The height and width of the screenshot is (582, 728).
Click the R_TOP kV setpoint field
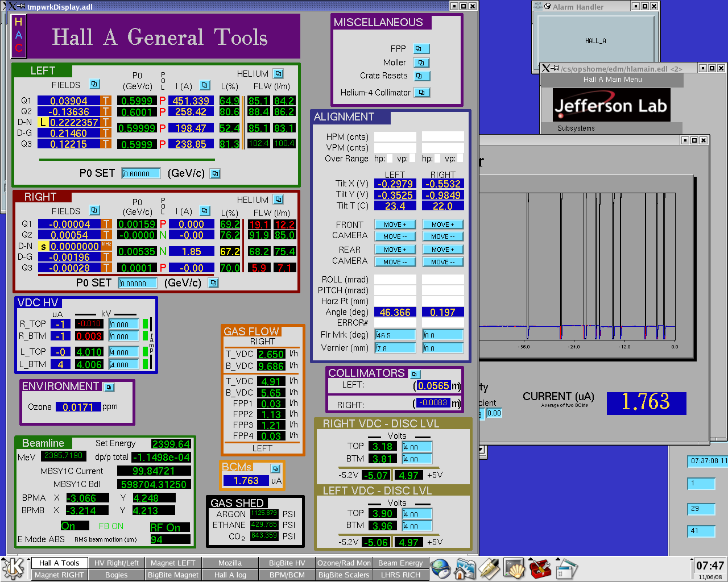tap(124, 324)
